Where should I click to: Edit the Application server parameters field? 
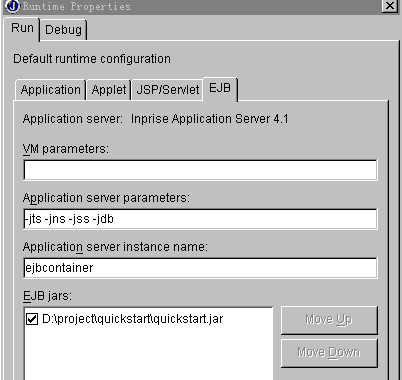click(200, 219)
